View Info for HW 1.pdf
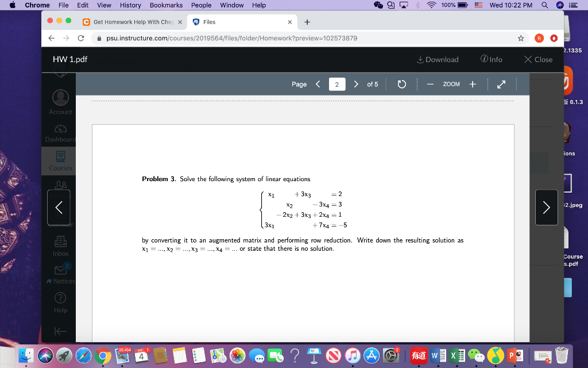Viewport: 588px width, 368px height. [492, 59]
